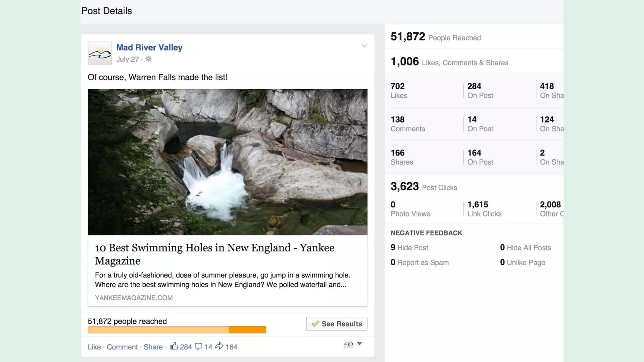Open the post options chevron menu
The image size is (644, 362).
pos(364,46)
